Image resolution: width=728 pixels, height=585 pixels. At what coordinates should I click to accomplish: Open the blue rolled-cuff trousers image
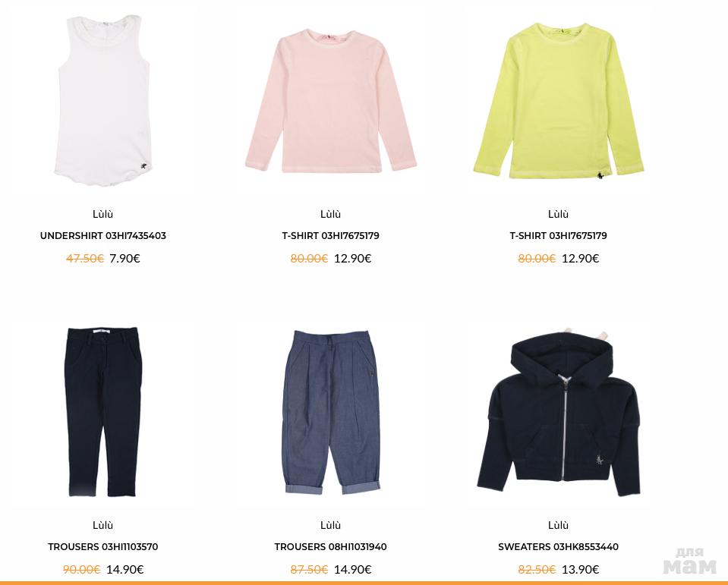click(330, 412)
